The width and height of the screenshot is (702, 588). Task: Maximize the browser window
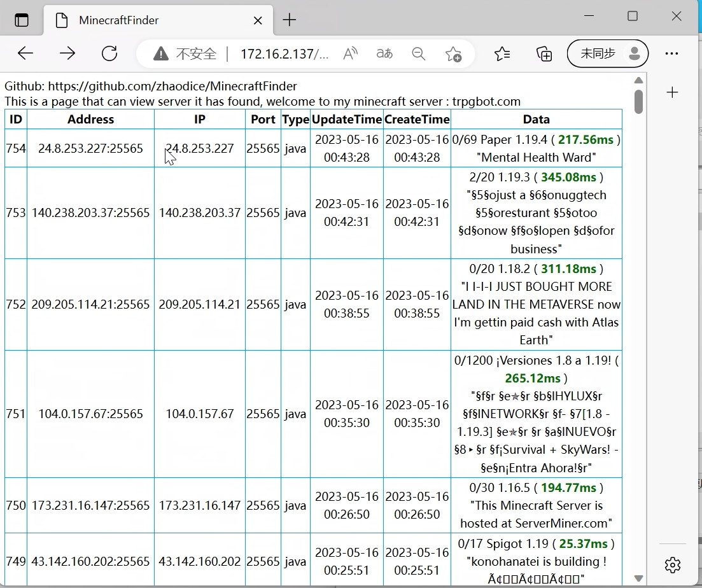point(633,16)
